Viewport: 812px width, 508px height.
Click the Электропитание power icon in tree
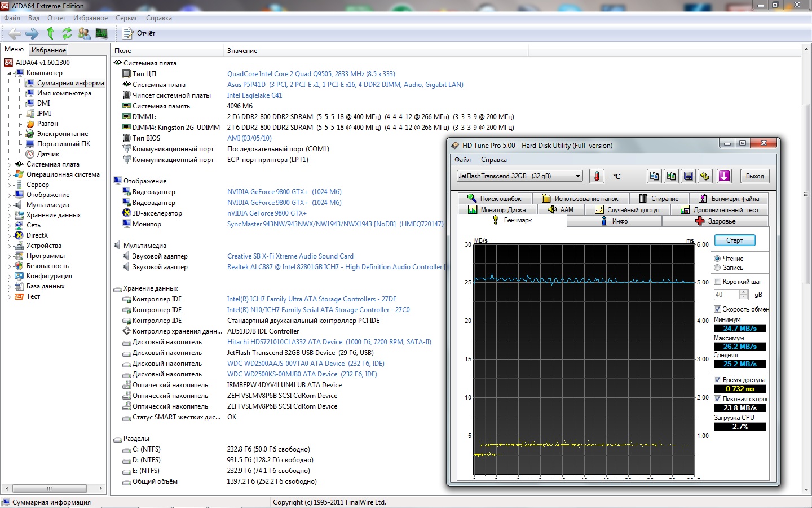tap(30, 134)
